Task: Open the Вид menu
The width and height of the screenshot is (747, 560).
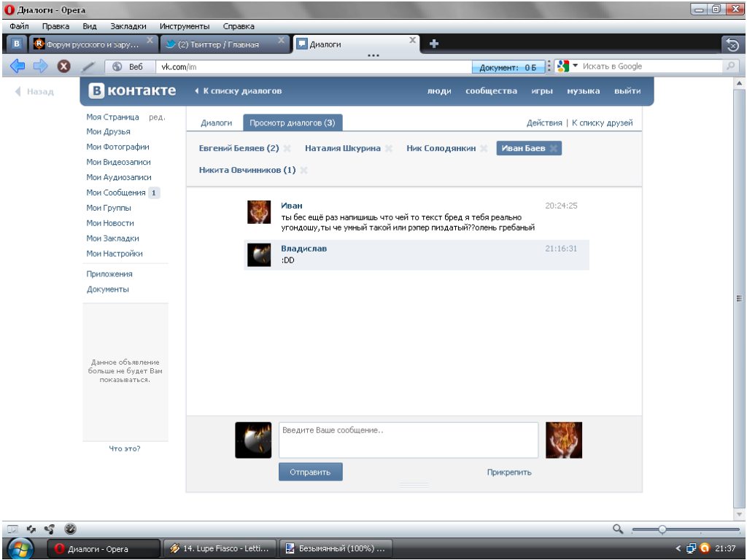Action: click(90, 26)
